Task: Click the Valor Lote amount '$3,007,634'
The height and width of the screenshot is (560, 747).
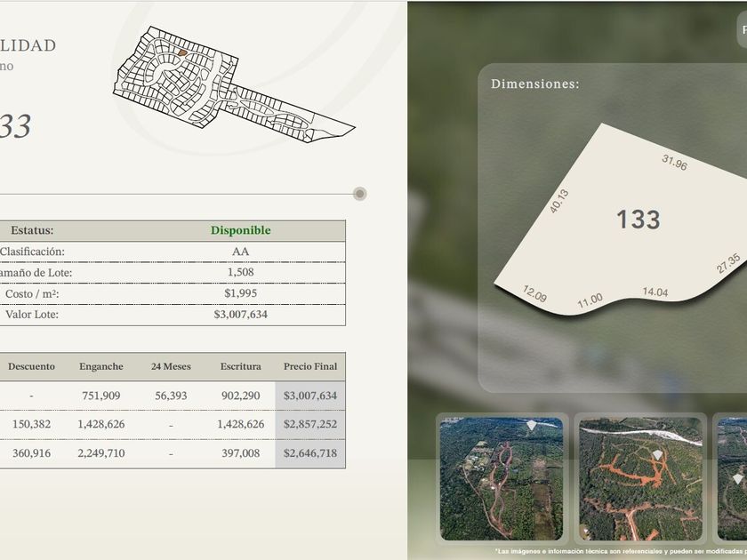Action: tap(241, 315)
